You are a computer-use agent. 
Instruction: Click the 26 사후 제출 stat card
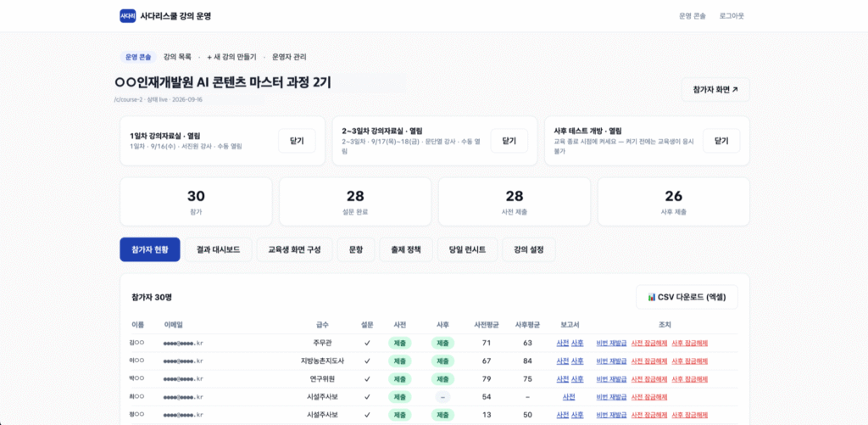click(674, 202)
